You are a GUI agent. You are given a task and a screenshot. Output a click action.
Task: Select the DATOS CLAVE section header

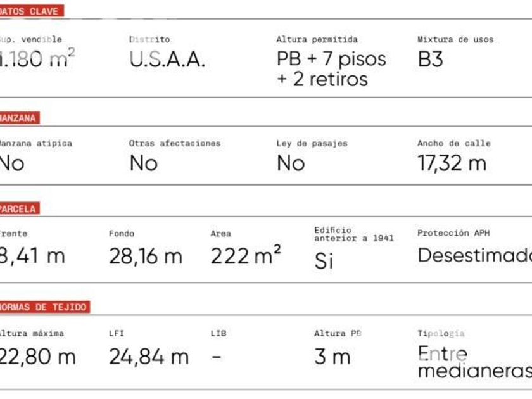pos(32,11)
